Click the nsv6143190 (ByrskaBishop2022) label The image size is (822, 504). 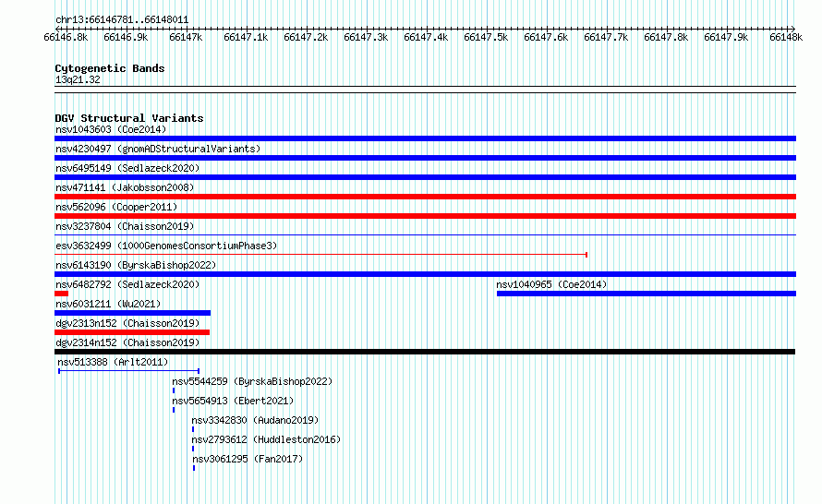click(x=136, y=265)
